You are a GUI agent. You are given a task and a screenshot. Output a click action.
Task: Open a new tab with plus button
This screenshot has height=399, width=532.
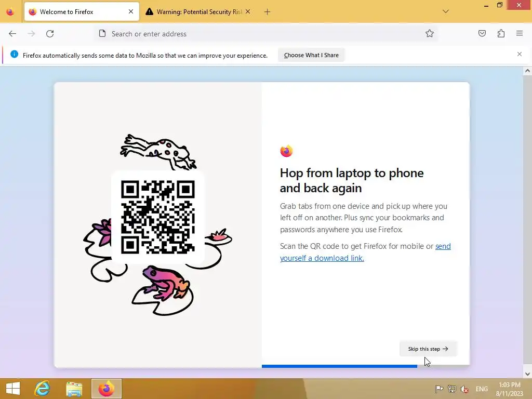pos(268,12)
